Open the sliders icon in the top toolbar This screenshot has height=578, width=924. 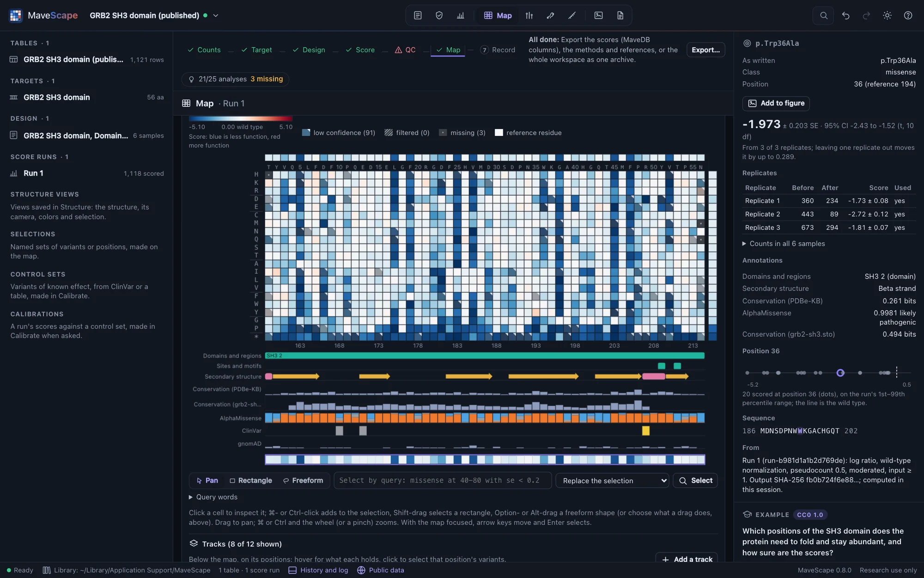tap(529, 15)
